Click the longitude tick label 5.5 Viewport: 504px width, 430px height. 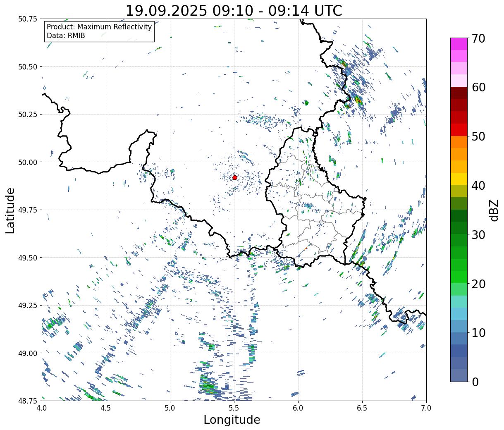(x=234, y=408)
